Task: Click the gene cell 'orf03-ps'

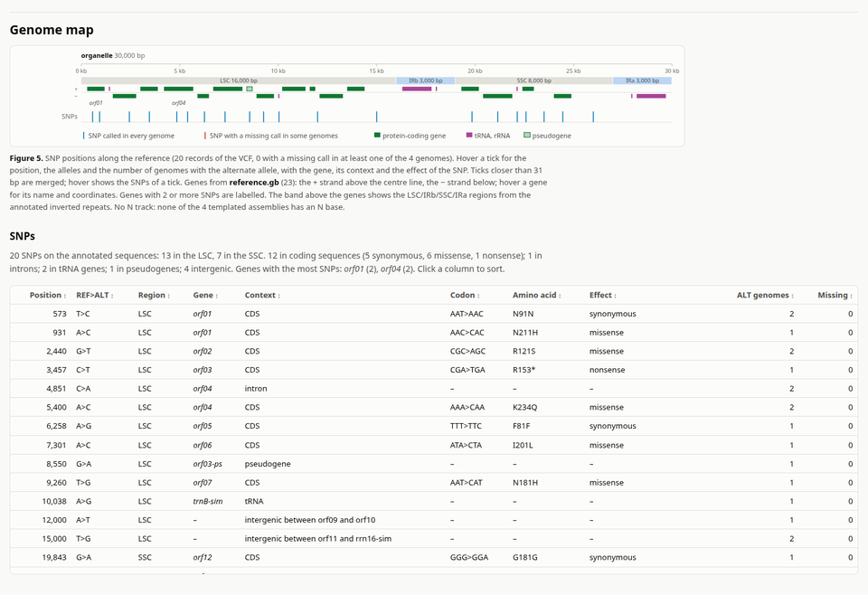Action: coord(208,464)
